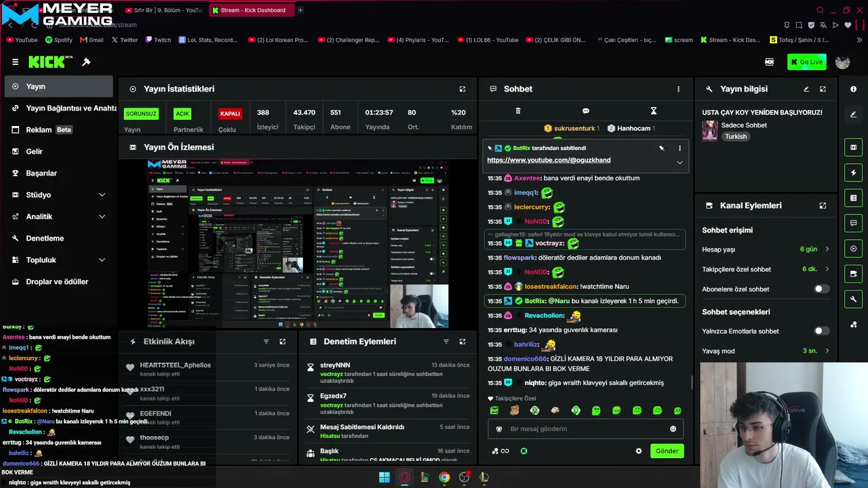Click the hourglass icon in chat toolbar
Image resolution: width=868 pixels, height=488 pixels.
(654, 110)
